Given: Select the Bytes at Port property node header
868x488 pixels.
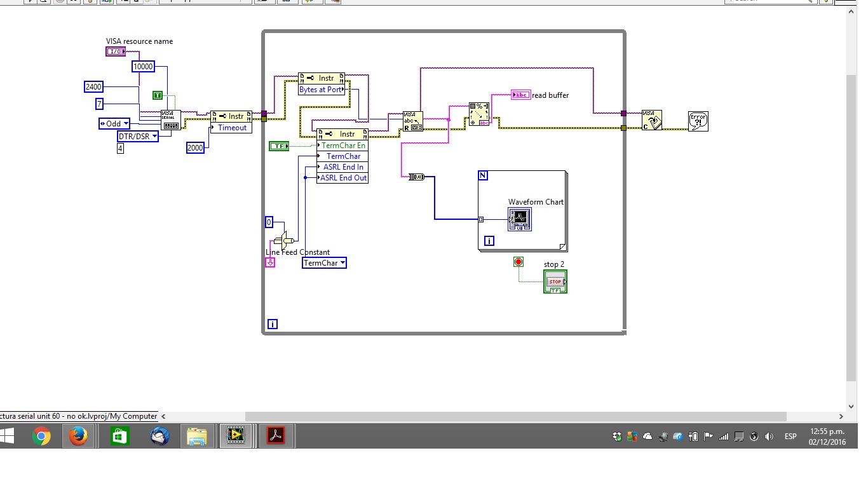Looking at the screenshot, I should click(x=322, y=78).
